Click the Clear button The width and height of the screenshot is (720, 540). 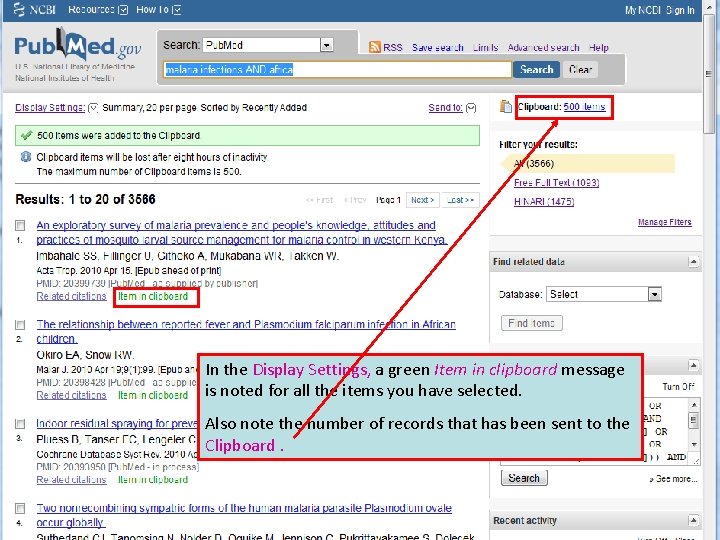(580, 69)
